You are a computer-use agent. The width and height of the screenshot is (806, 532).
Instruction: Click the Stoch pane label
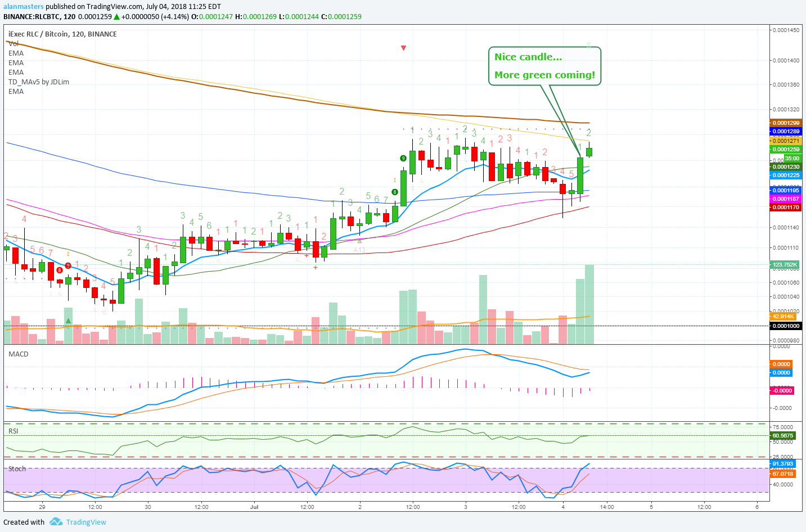pos(17,468)
